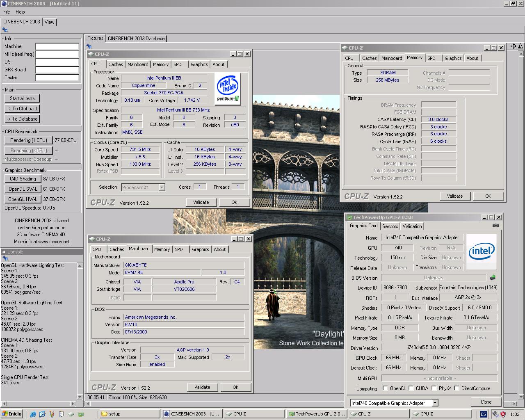Screen dimensions: 525x420
Task: Open the TechPowerUp GPU-Z taskbar button
Action: [x=317, y=414]
